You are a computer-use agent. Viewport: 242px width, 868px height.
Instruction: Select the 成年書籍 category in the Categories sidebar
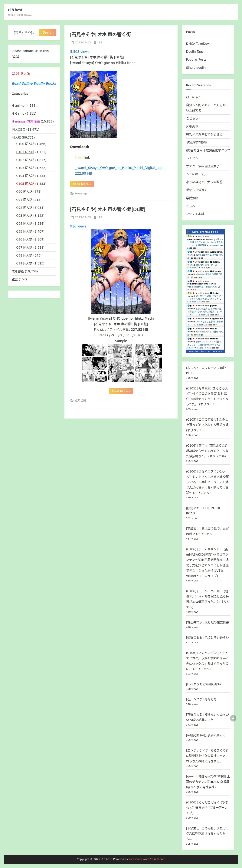[18, 271]
